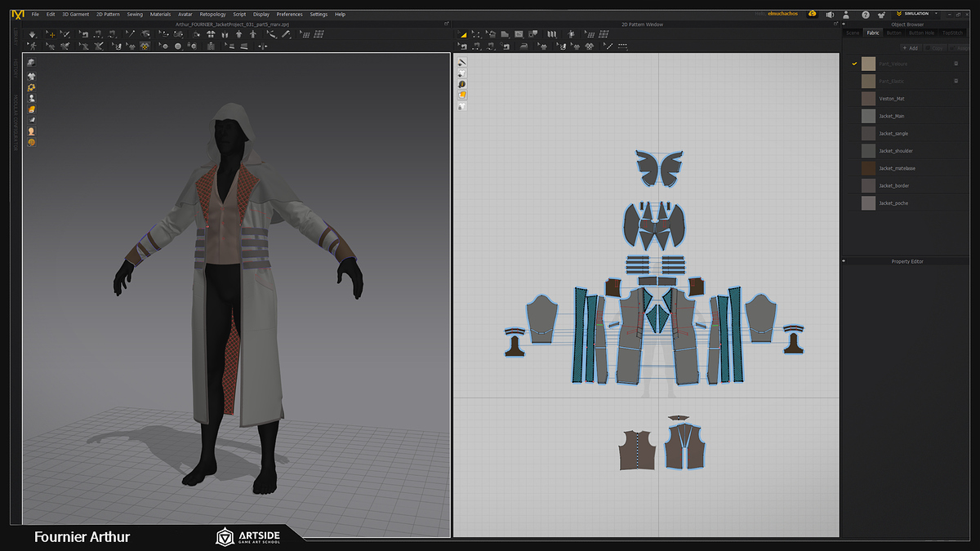980x551 pixels.
Task: Click the grey surface icon in 3D sidebar
Action: coord(31,120)
